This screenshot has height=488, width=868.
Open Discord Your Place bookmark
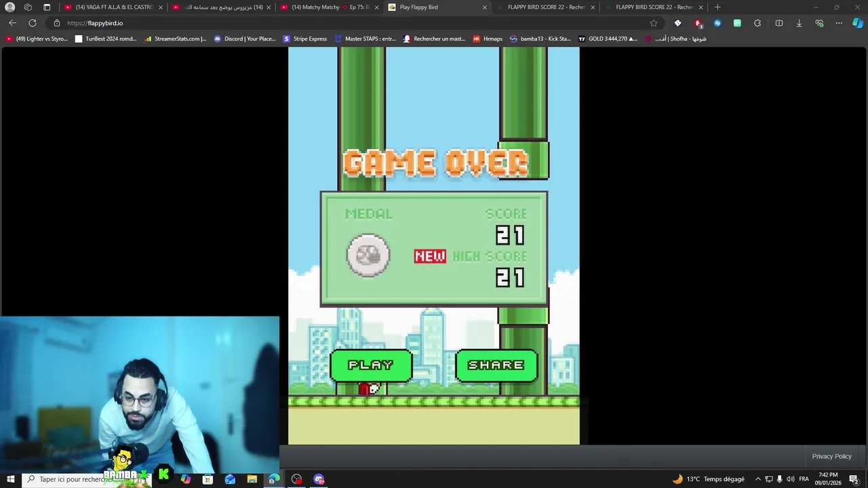tap(245, 39)
